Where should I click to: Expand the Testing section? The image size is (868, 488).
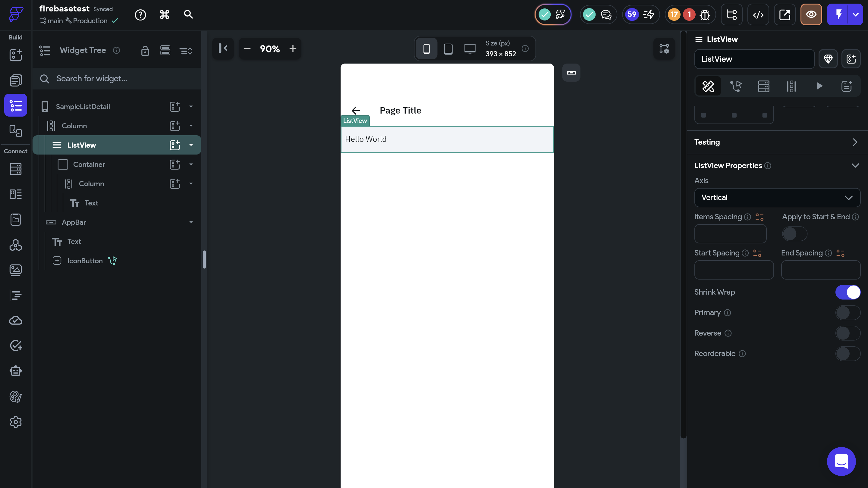click(855, 142)
